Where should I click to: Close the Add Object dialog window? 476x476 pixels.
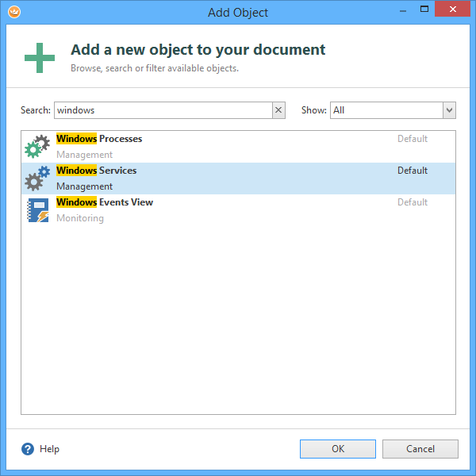tap(451, 11)
